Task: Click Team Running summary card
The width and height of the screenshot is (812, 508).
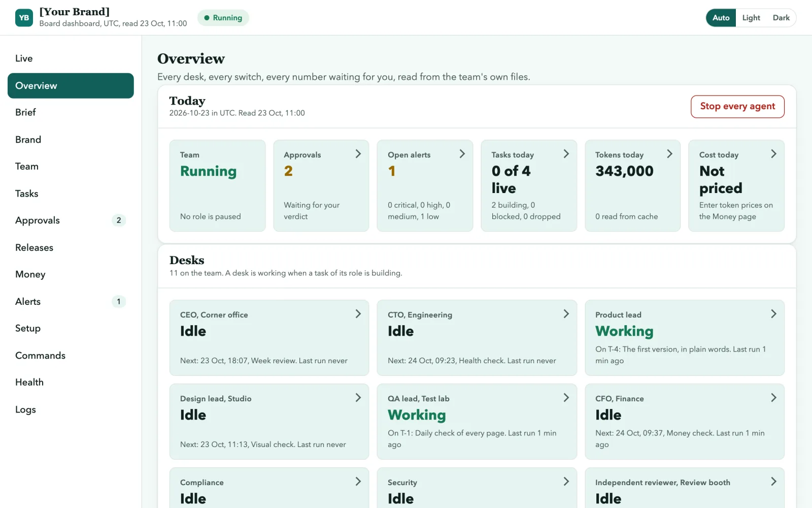Action: pyautogui.click(x=217, y=186)
